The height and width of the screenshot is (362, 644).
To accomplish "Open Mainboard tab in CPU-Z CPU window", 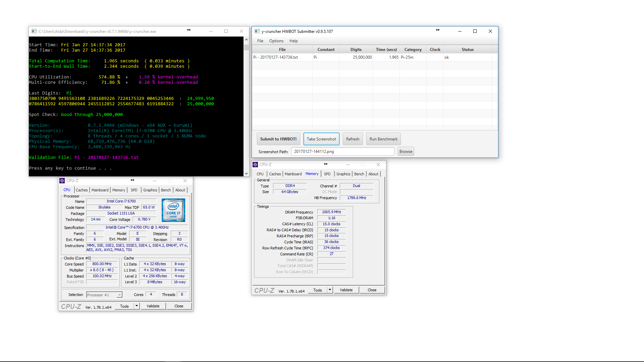I will [x=100, y=190].
